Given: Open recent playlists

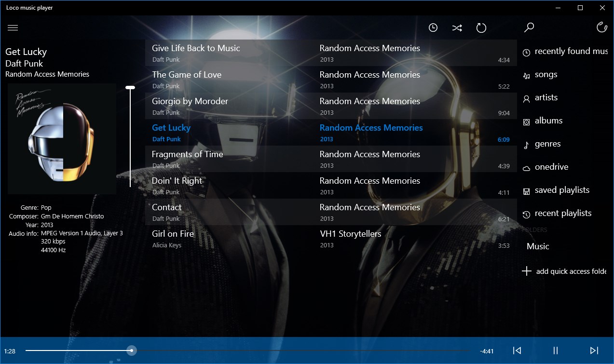Looking at the screenshot, I should [563, 213].
